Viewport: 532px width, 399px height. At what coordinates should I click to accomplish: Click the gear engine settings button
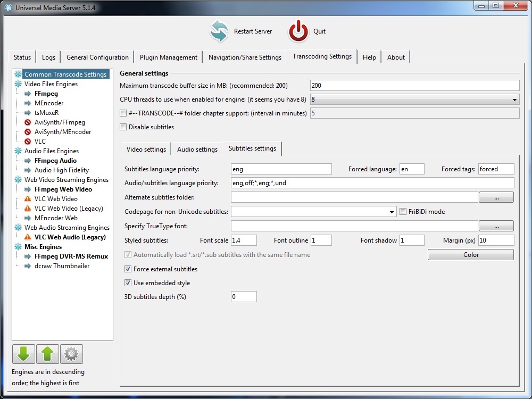click(x=71, y=354)
